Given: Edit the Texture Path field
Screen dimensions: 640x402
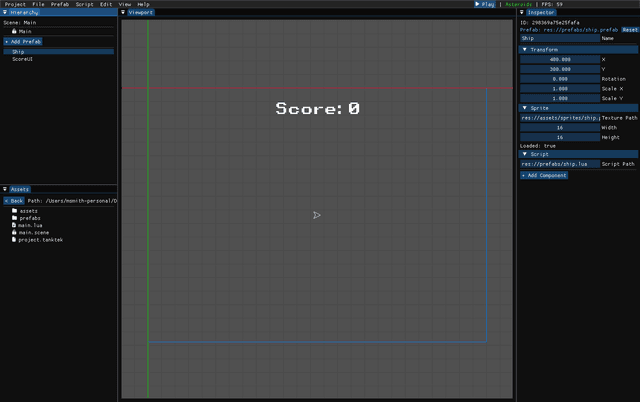Looking at the screenshot, I should [560, 118].
